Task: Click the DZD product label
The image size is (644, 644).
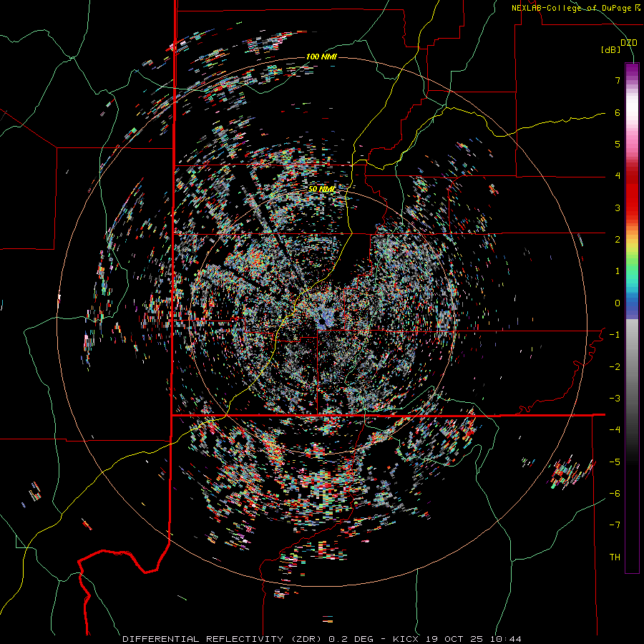Action: (628, 42)
